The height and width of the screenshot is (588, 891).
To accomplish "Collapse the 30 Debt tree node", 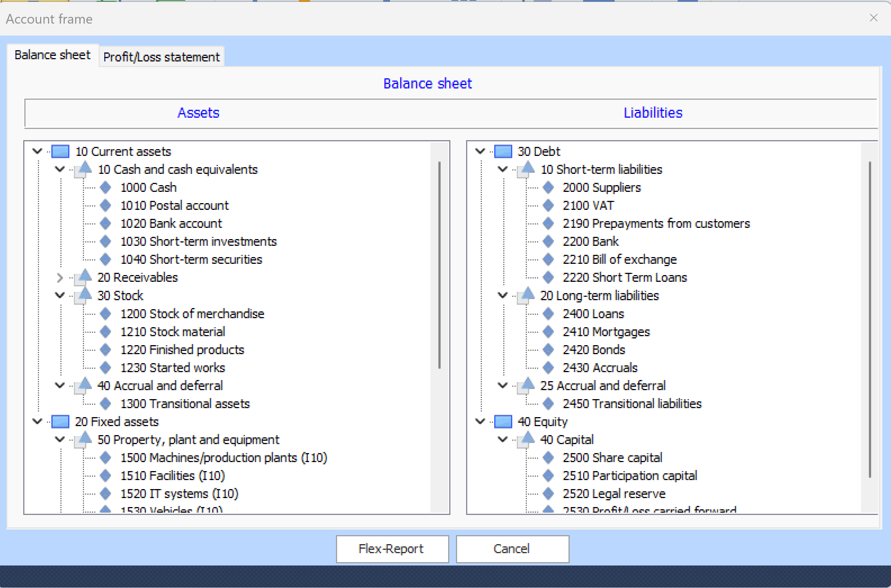I will point(480,151).
